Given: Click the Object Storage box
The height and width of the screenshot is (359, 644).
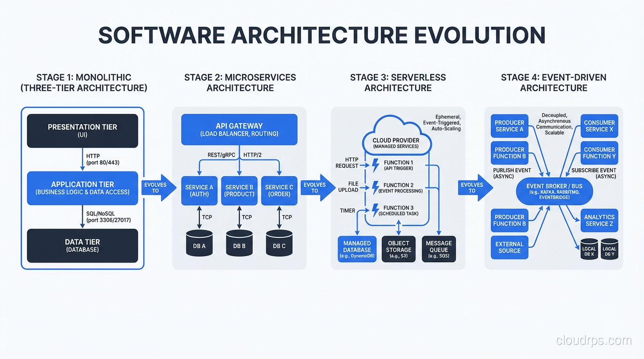Looking at the screenshot, I should click(398, 249).
